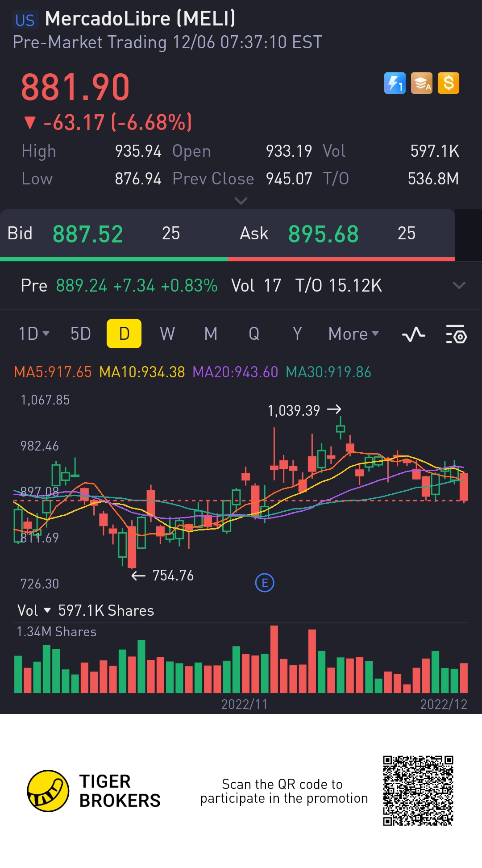Switch to the quarterly Q chart tab

(x=254, y=334)
